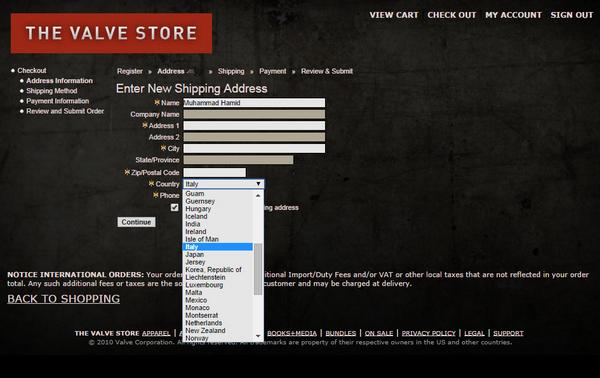The image size is (600, 378).
Task: Click the City input field
Action: [254, 148]
